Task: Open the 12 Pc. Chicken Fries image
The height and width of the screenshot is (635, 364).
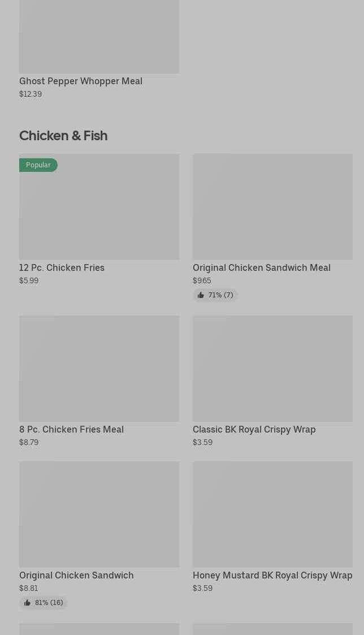Action: coord(99,206)
